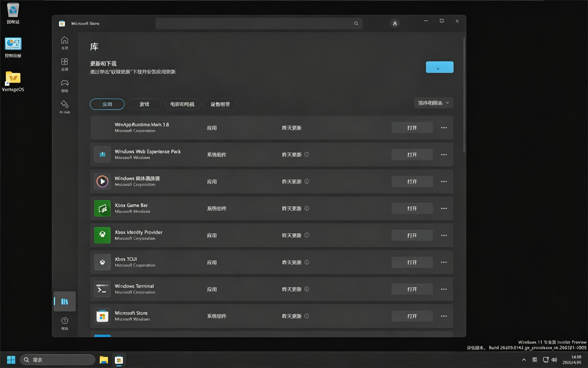Open Xbox TCUI via 打开 button
This screenshot has width=588, height=368.
click(412, 262)
